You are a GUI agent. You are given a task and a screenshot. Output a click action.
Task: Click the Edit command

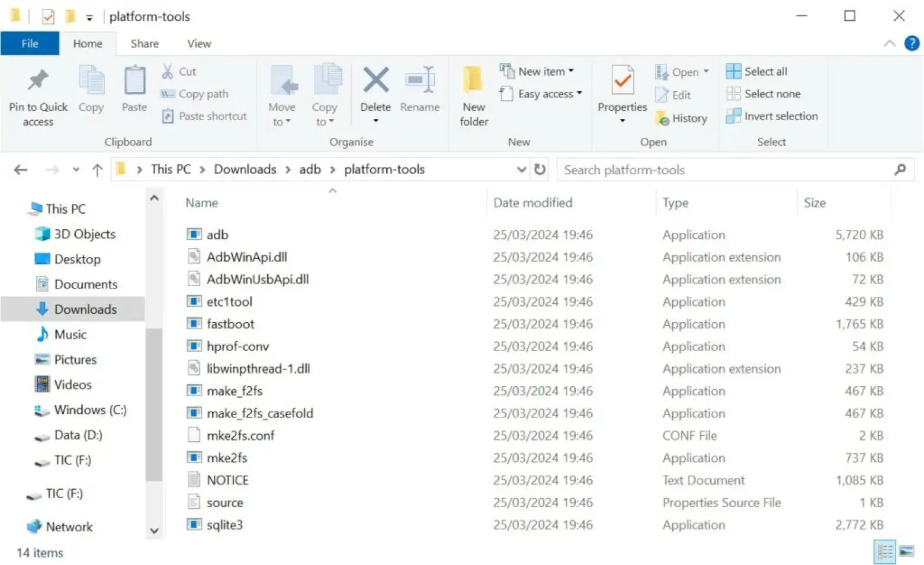pyautogui.click(x=673, y=95)
